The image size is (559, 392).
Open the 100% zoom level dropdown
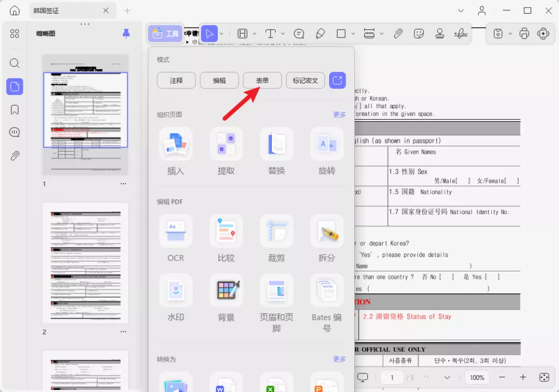[x=477, y=377]
